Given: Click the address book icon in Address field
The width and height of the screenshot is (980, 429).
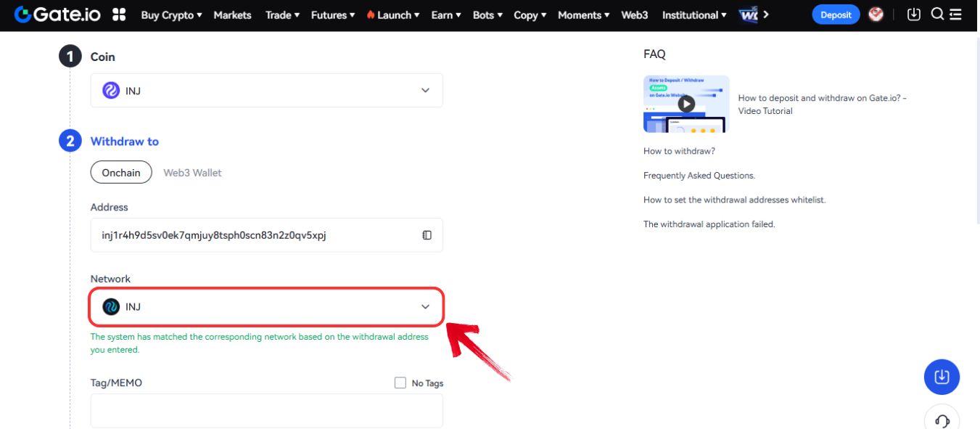Looking at the screenshot, I should (x=427, y=235).
